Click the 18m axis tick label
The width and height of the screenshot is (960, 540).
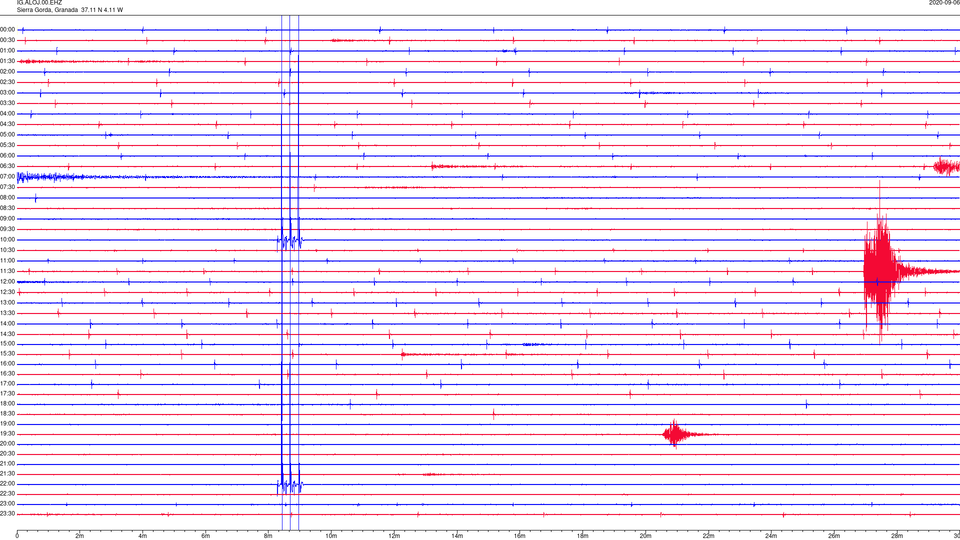(583, 536)
